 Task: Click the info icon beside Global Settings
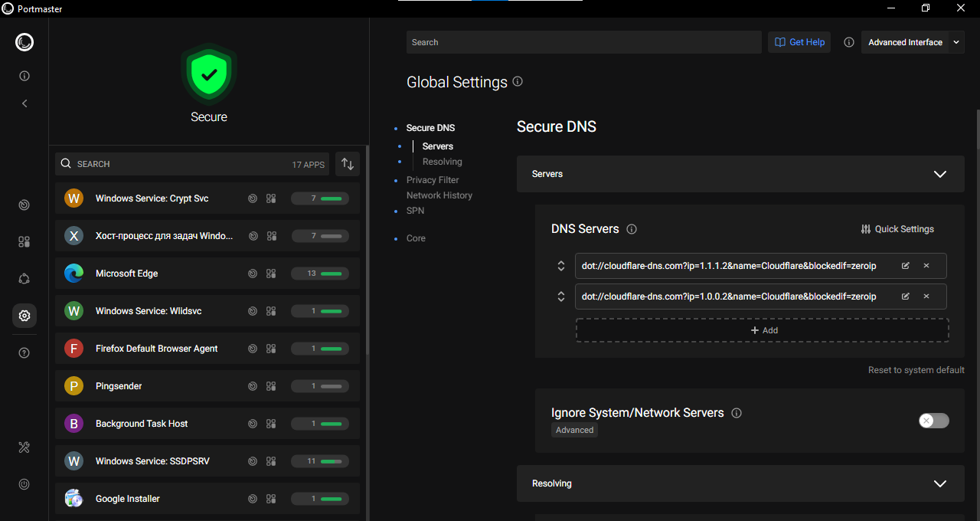[x=518, y=81]
